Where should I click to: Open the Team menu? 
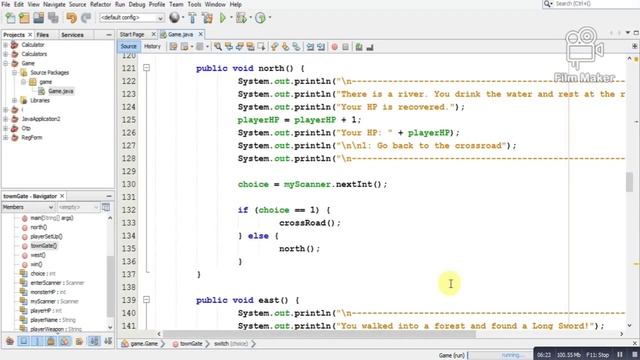[176, 4]
